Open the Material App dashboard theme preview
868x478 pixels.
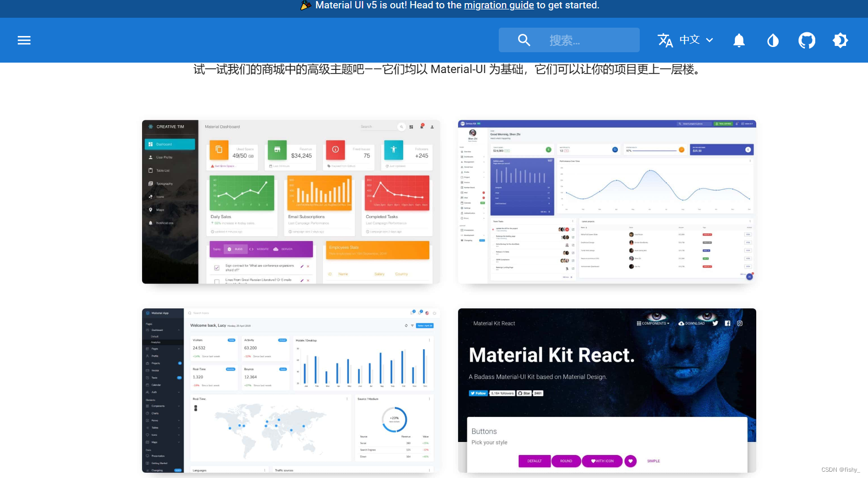[x=291, y=391]
